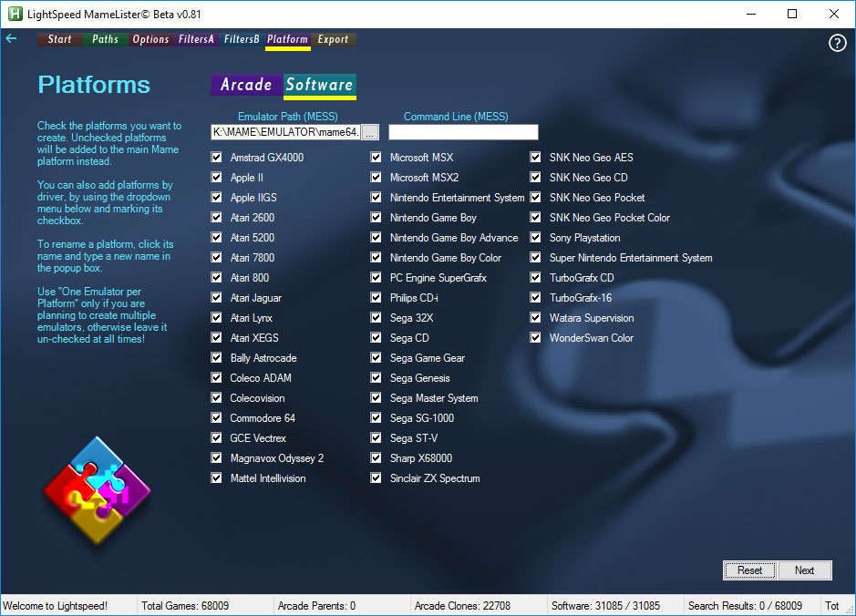Toggle the Apple IIGS checkbox
The height and width of the screenshot is (616, 856).
click(216, 198)
